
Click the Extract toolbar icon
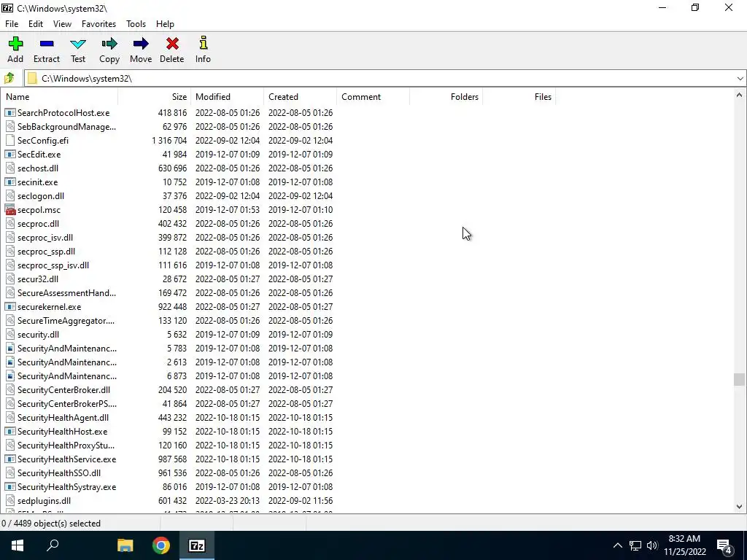pyautogui.click(x=47, y=44)
